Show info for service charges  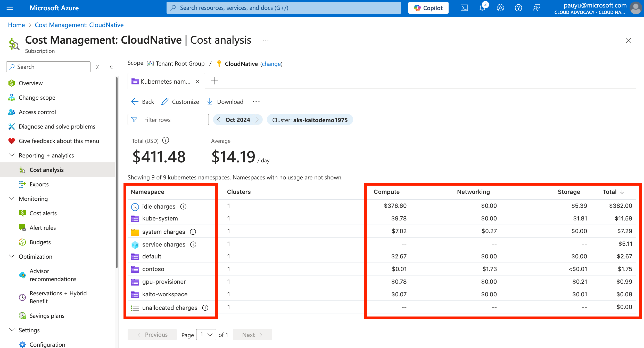tap(193, 244)
